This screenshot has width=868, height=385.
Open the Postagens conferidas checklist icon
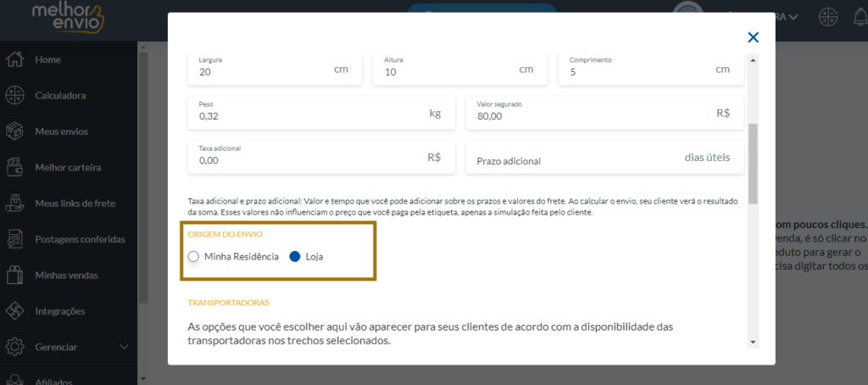tap(14, 239)
